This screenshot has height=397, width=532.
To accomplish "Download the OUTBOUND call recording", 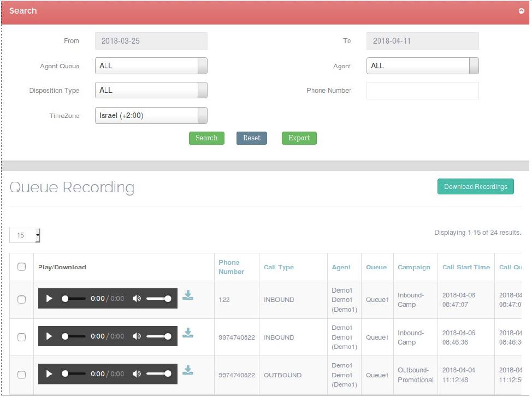I will (x=188, y=370).
